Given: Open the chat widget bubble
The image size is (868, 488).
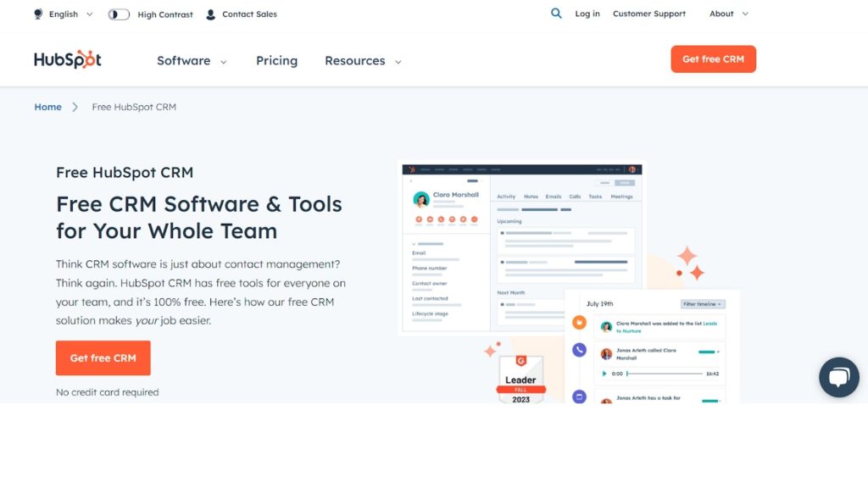Looking at the screenshot, I should tap(838, 377).
